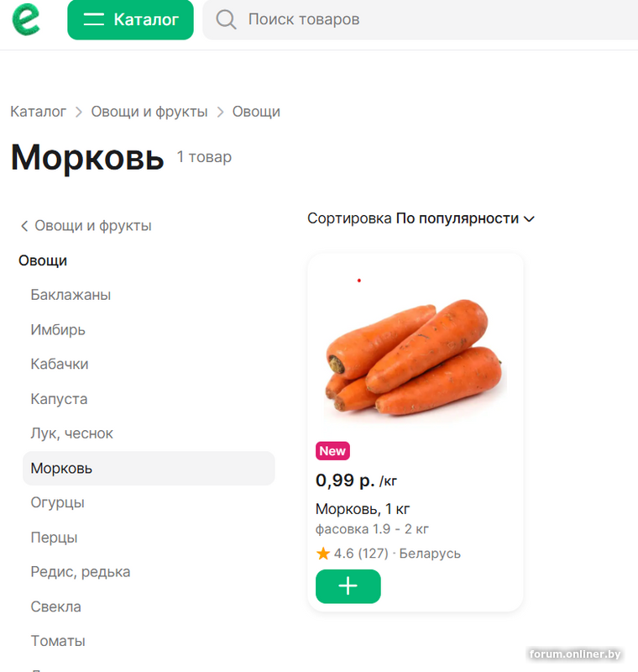Open Овощи breadcrumb link
Viewport: 638px width, 672px height.
point(256,112)
